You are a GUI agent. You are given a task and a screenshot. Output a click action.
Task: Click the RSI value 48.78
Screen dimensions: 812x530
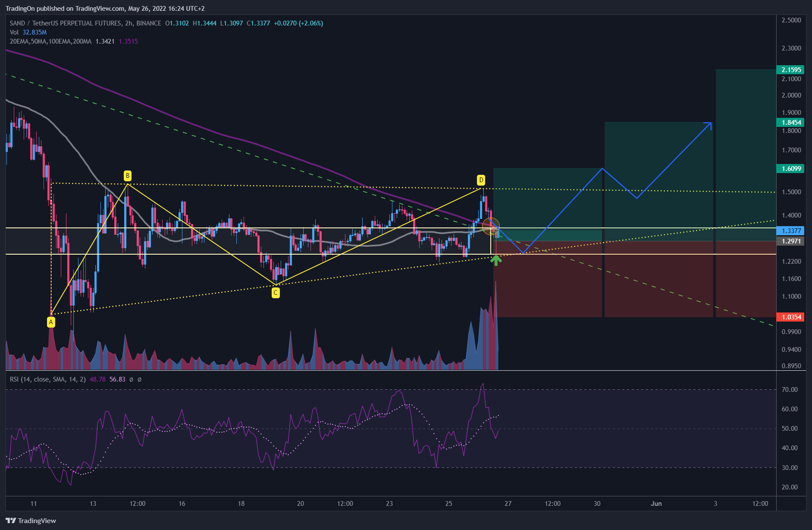coord(97,379)
